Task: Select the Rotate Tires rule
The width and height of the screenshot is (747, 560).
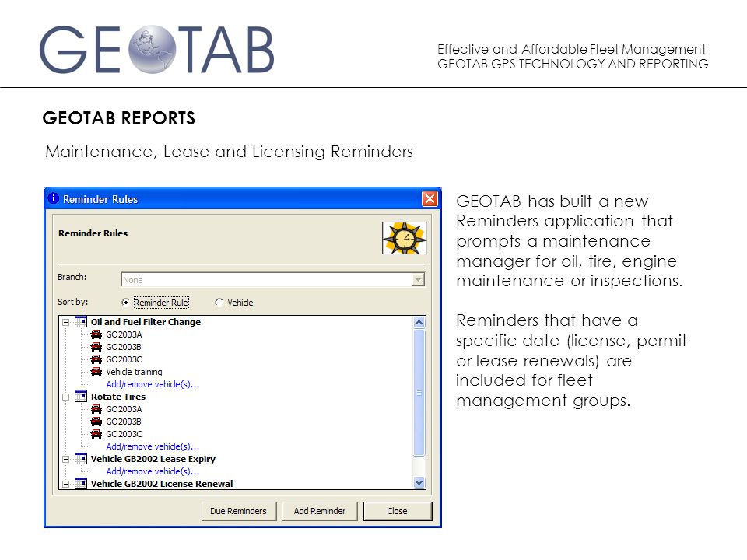Action: (118, 397)
